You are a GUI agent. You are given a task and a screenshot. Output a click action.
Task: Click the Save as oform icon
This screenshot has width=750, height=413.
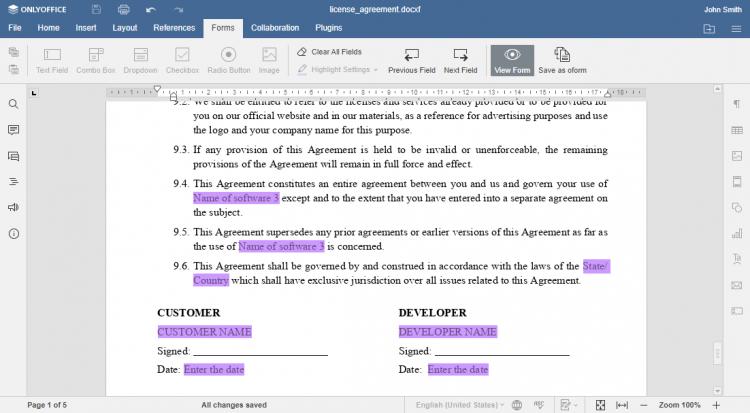[x=562, y=60]
